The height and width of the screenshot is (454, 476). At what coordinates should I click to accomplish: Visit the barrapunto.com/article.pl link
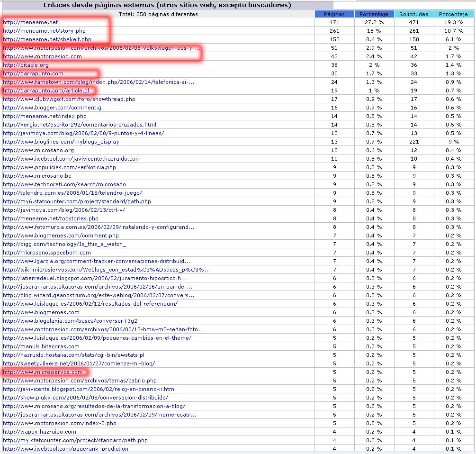(x=46, y=90)
